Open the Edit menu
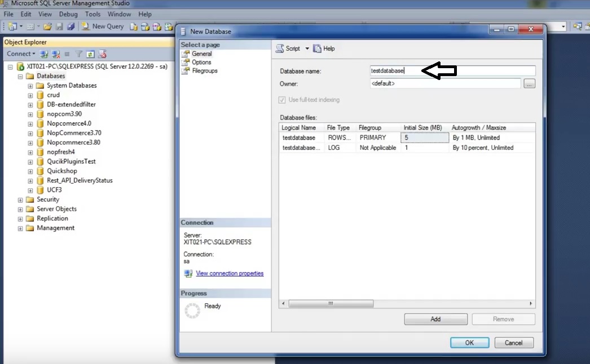 pyautogui.click(x=25, y=14)
